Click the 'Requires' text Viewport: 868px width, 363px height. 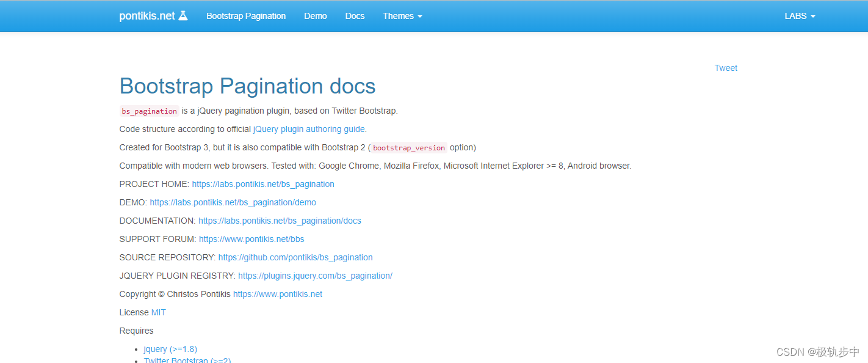point(137,331)
